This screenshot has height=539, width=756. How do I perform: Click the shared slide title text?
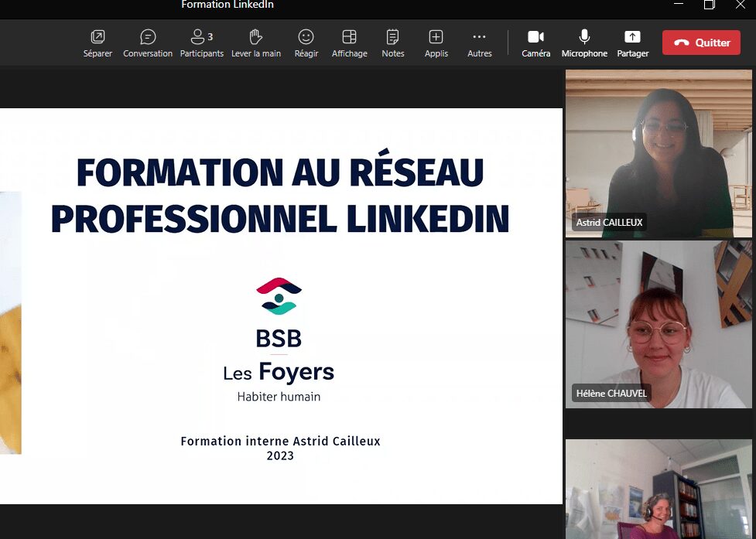pyautogui.click(x=280, y=196)
